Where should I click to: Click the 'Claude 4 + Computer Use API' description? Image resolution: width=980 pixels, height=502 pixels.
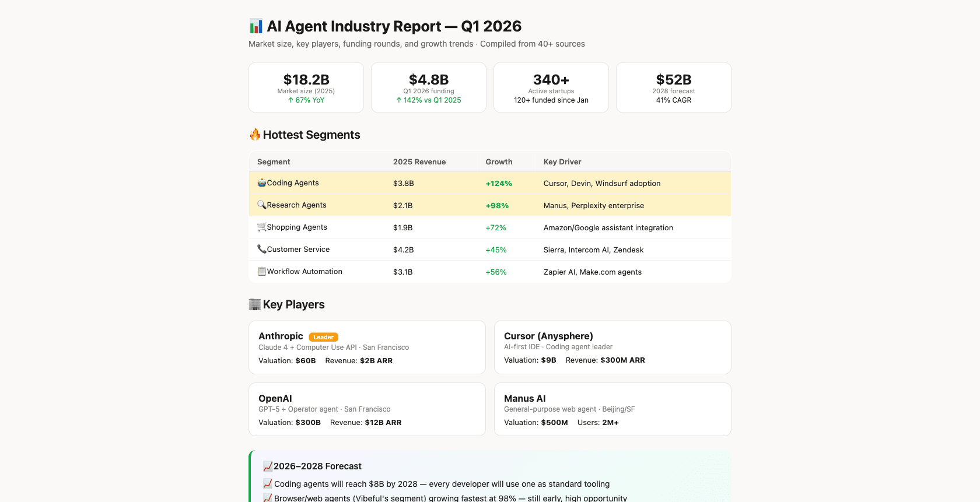pyautogui.click(x=307, y=347)
